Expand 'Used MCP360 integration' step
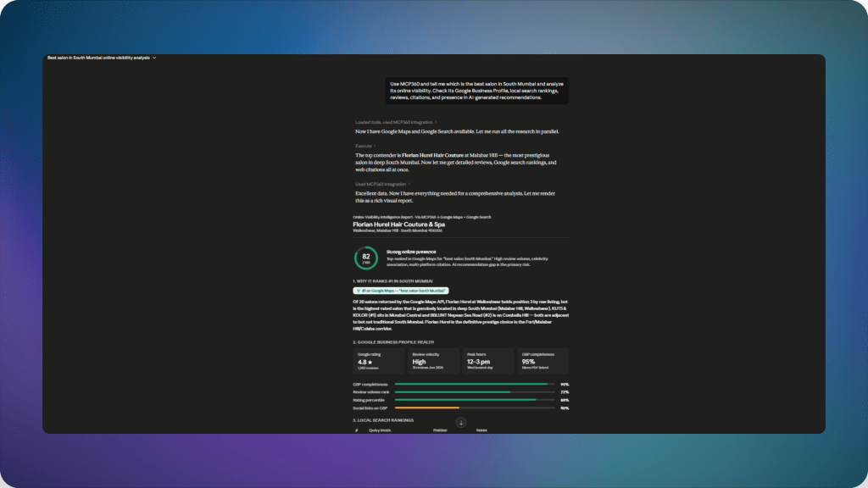The height and width of the screenshot is (488, 868). [x=382, y=184]
